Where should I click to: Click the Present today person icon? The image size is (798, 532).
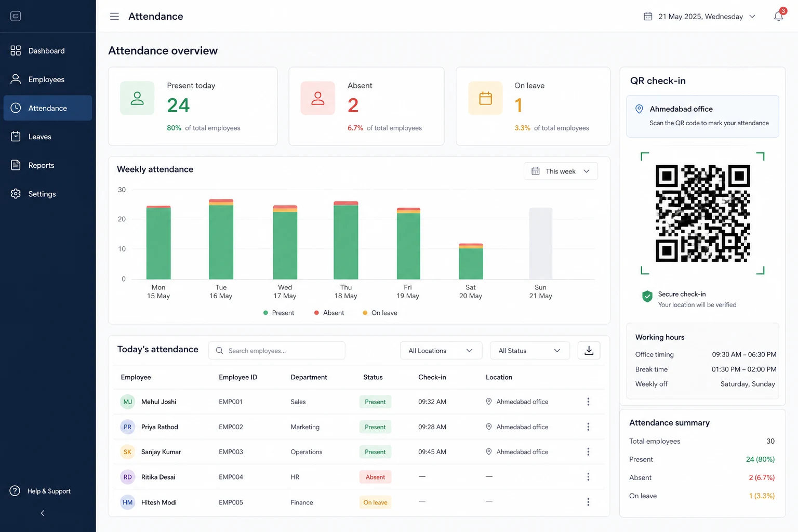(137, 98)
